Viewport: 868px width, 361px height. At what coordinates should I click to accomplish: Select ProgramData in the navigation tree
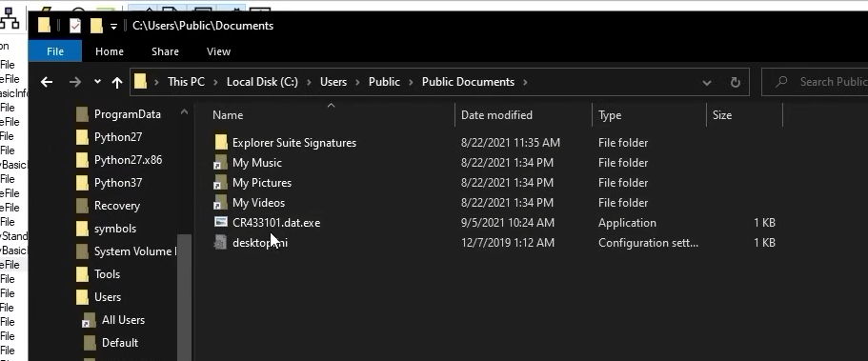pyautogui.click(x=128, y=114)
